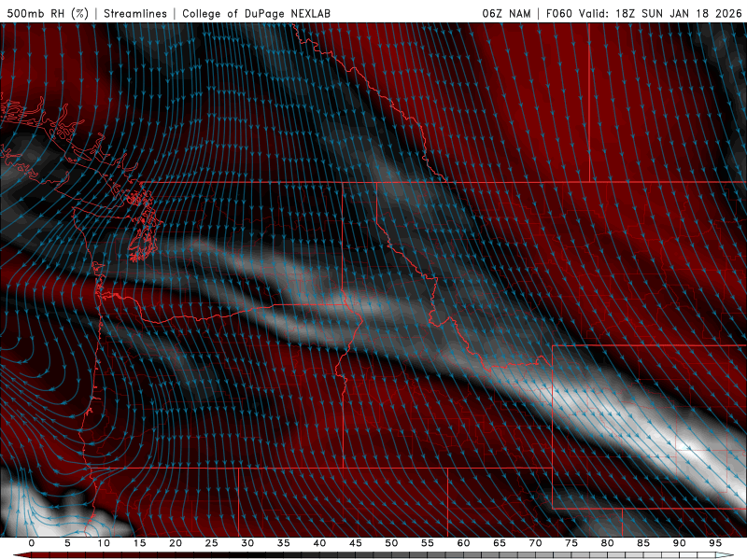Click the '90' colorbar label

pyautogui.click(x=680, y=543)
